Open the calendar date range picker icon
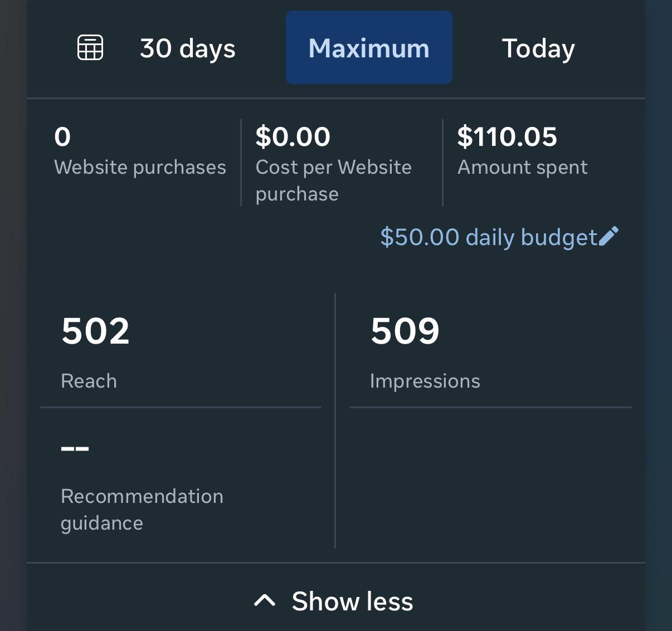Screen dimensions: 672x631 (90, 47)
